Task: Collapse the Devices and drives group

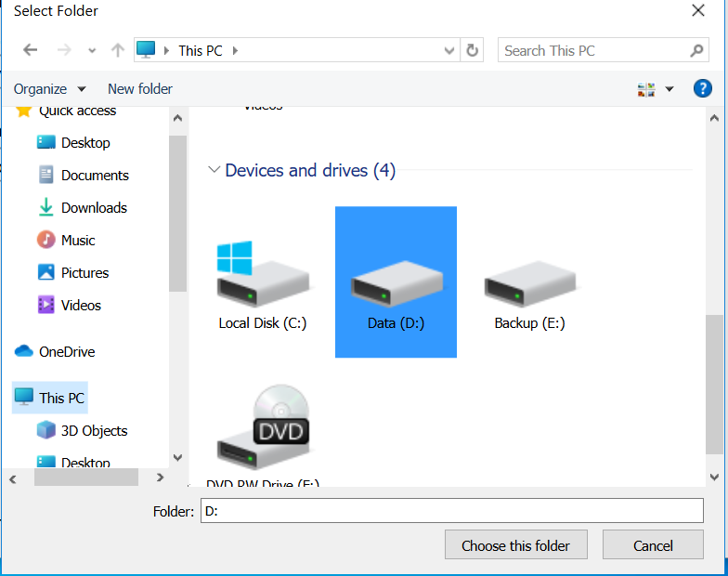Action: [214, 170]
